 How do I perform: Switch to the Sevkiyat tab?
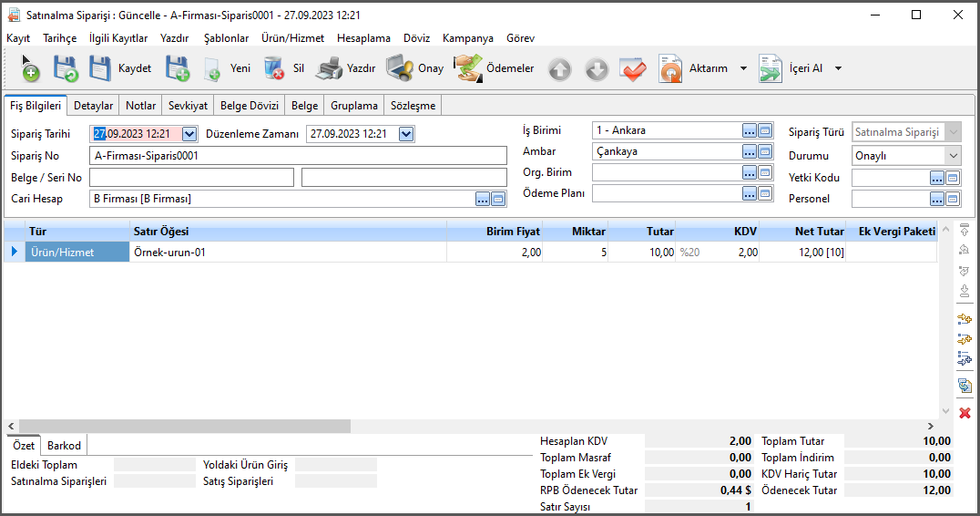[189, 106]
